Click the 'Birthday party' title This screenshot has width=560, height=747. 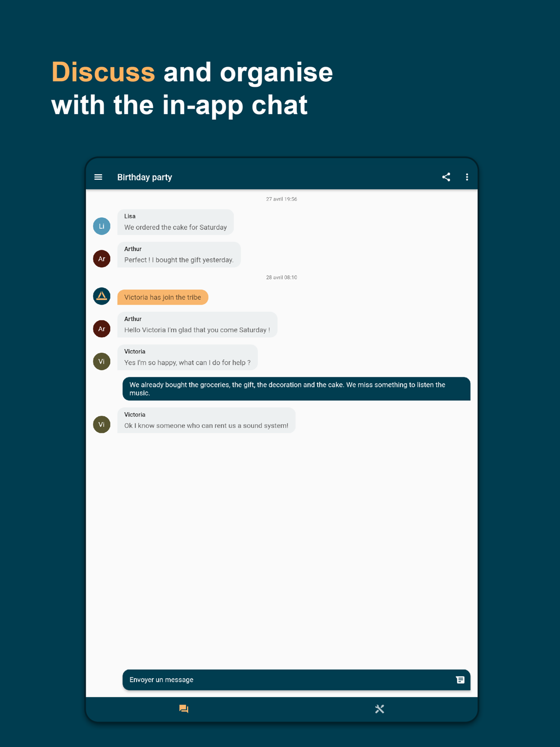(144, 177)
